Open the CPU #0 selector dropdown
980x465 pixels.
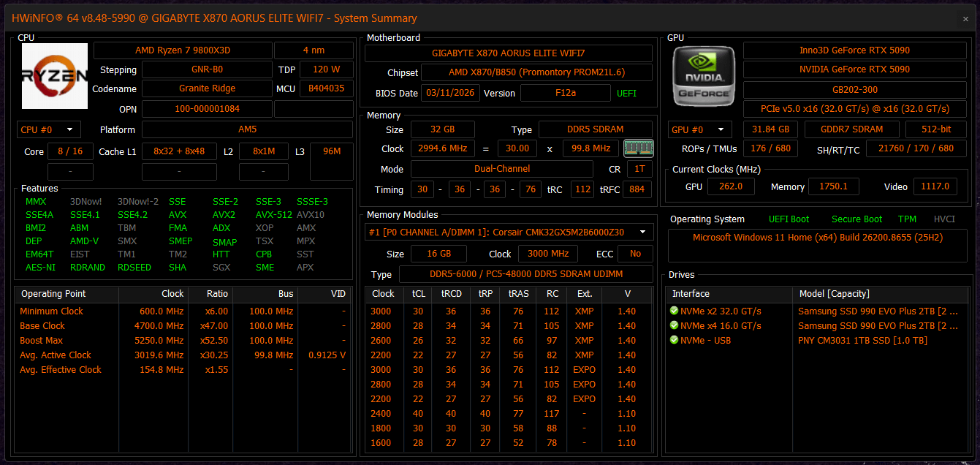[x=48, y=129]
